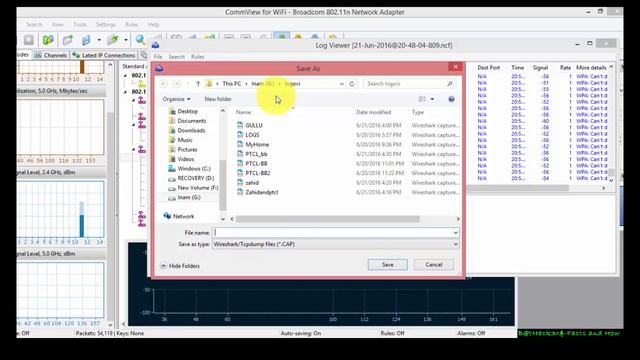Select the GULLU capture file
This screenshot has height=360, width=640.
pos(253,125)
